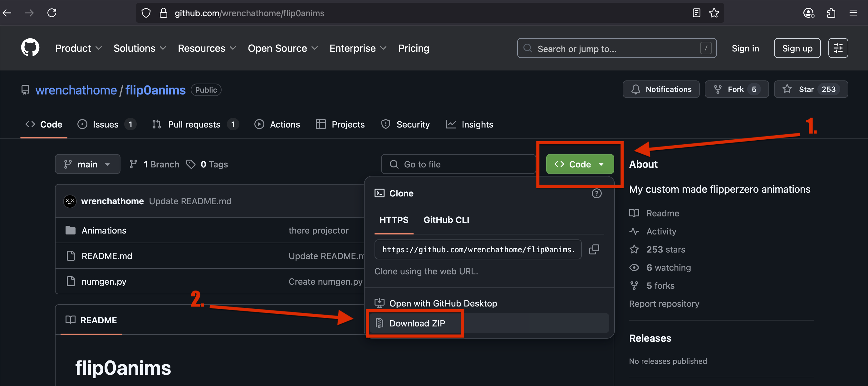Screen dimensions: 868x386
Task: Click the README.md file icon
Action: pyautogui.click(x=71, y=256)
